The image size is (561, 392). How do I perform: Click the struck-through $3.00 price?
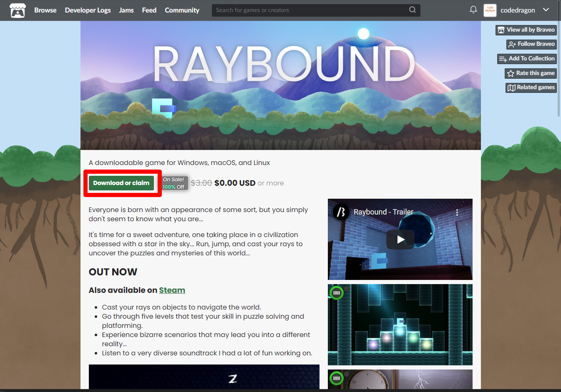point(201,183)
